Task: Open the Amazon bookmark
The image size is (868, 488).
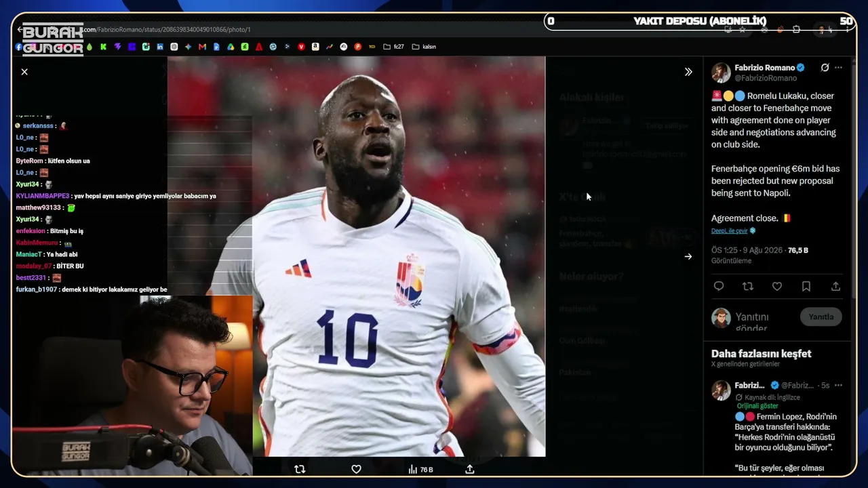Action: pos(315,47)
